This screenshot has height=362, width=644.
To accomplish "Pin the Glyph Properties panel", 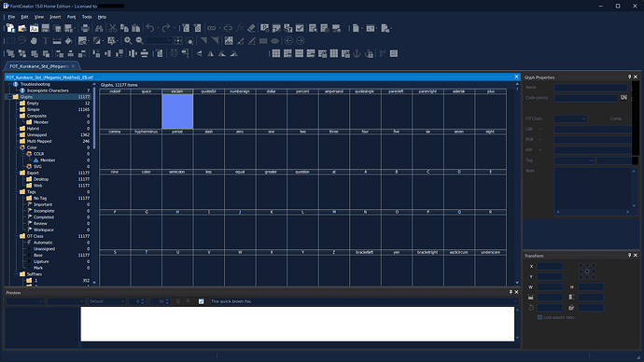I will pyautogui.click(x=629, y=77).
